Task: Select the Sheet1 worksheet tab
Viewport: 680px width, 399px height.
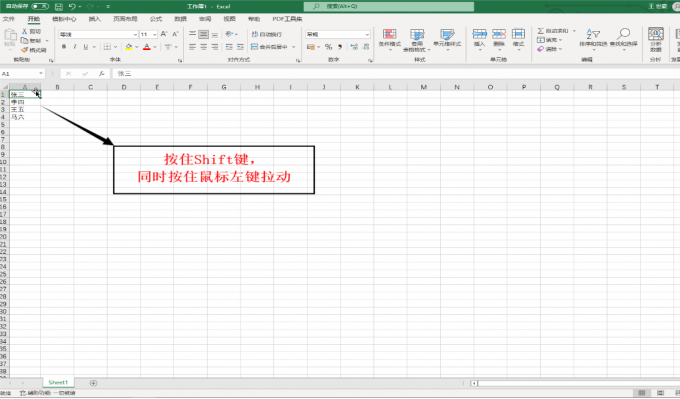Action: point(58,383)
